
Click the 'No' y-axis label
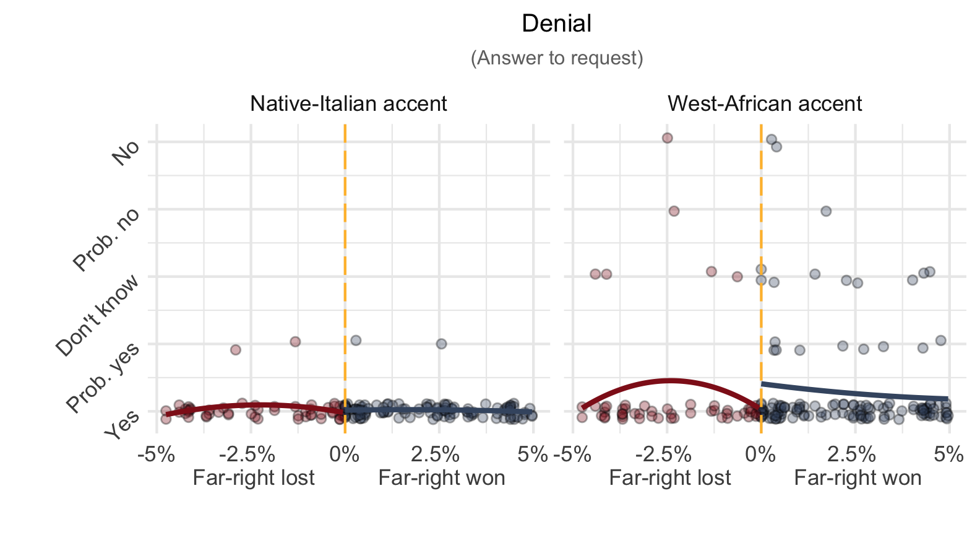click(126, 152)
